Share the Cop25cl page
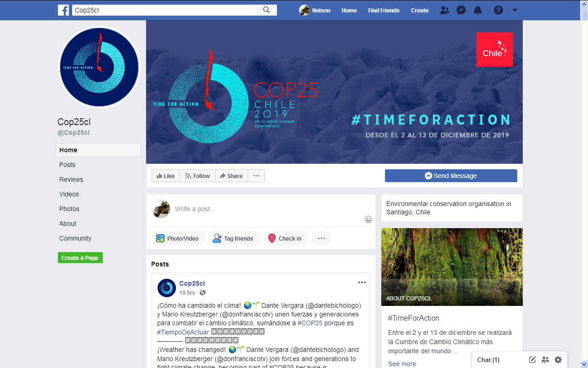The height and width of the screenshot is (368, 588). point(231,176)
